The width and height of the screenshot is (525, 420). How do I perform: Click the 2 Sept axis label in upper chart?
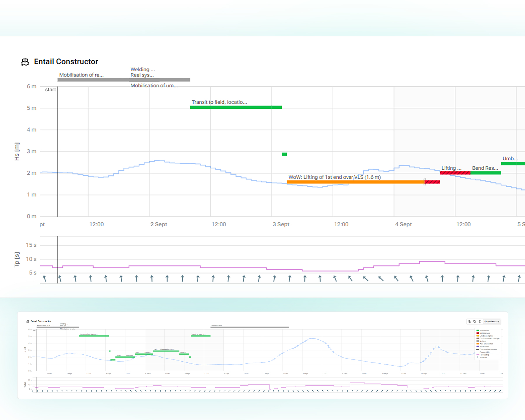(159, 224)
